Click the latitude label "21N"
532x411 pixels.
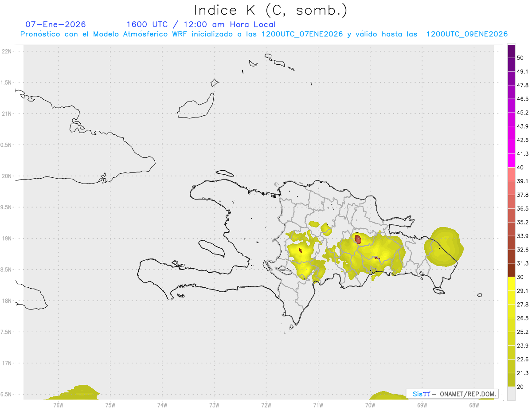(x=8, y=114)
